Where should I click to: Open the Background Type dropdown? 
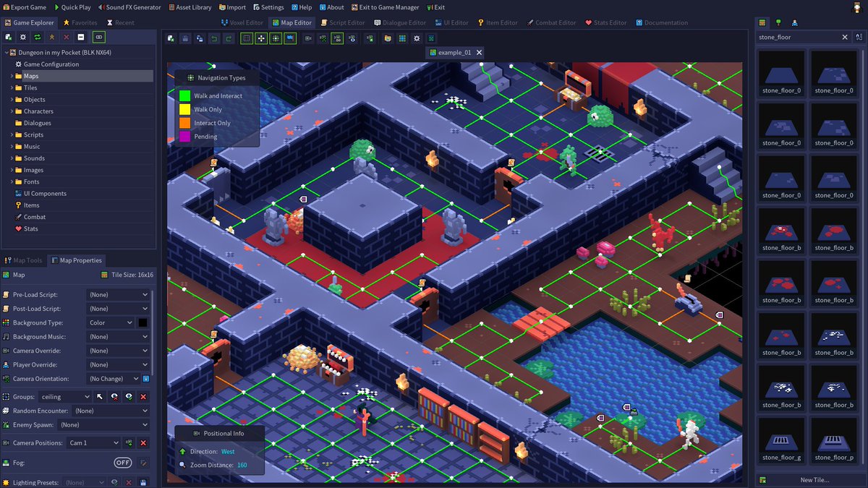tap(111, 322)
